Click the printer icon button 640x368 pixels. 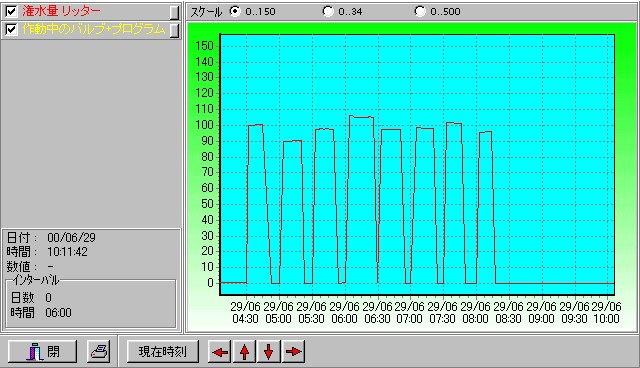point(99,351)
